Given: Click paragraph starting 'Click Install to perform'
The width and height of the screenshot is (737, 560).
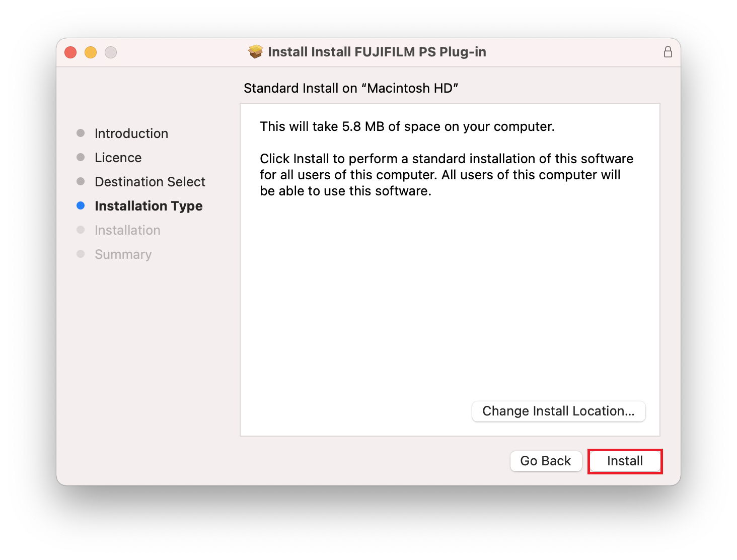Looking at the screenshot, I should [x=447, y=175].
